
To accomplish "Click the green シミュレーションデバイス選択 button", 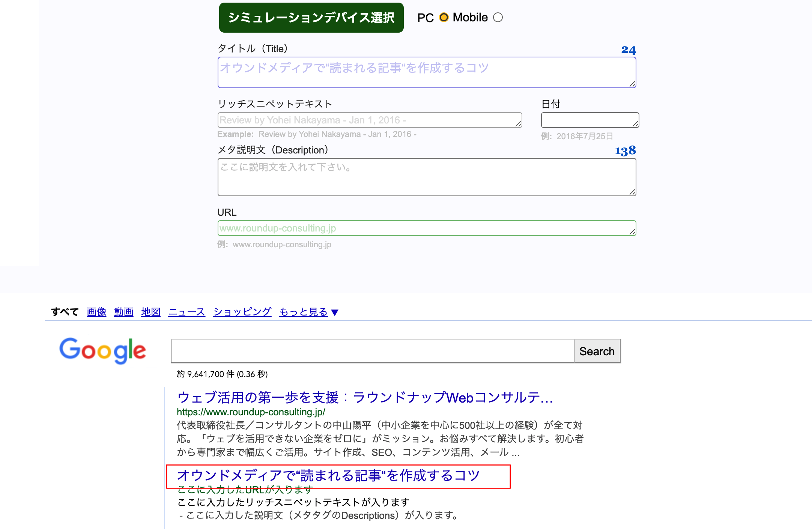I will pyautogui.click(x=311, y=17).
